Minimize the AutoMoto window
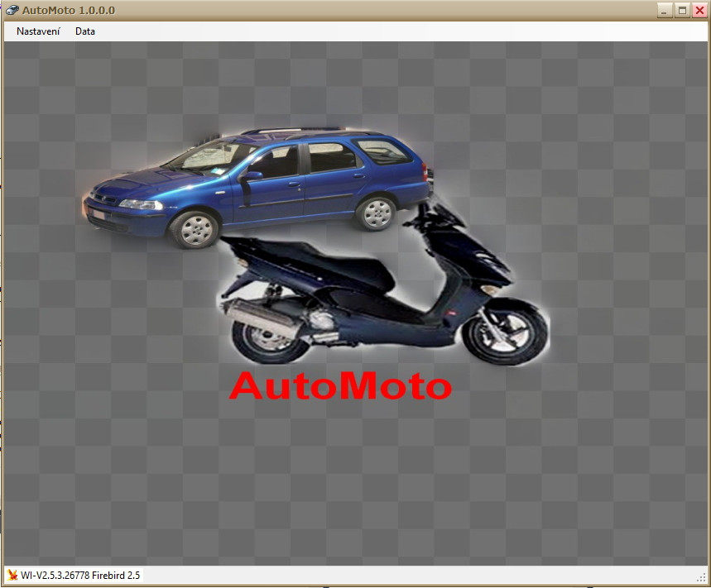711x588 pixels. 665,11
